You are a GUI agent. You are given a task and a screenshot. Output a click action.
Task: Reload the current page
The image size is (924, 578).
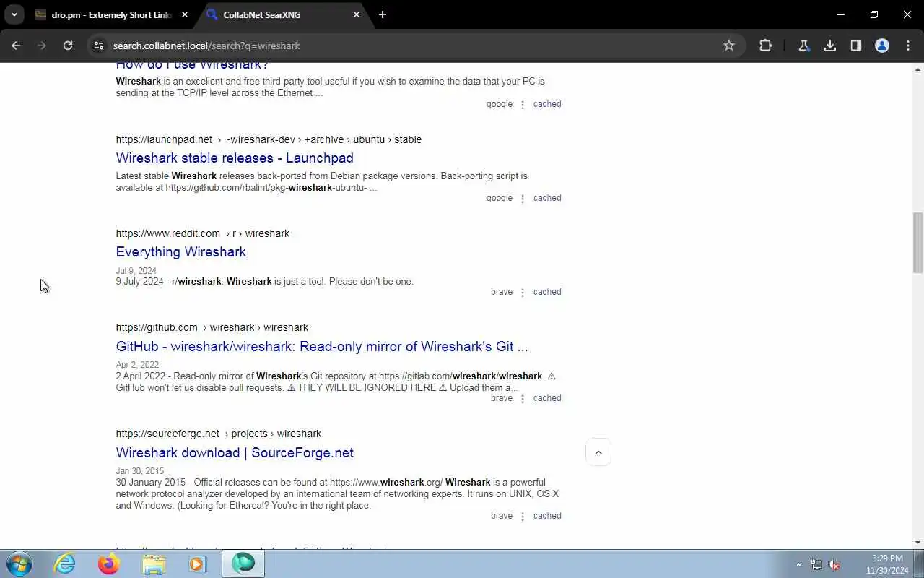pyautogui.click(x=68, y=46)
